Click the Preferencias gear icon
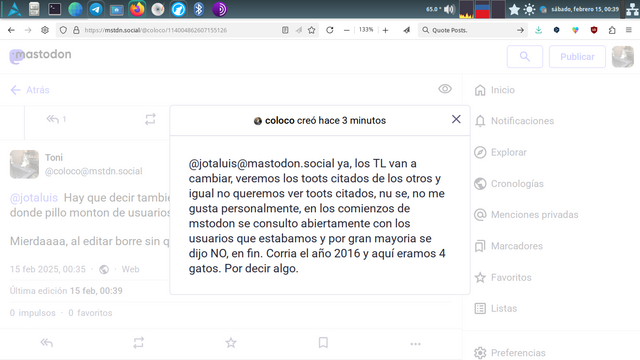Screen dimensions: 640x360 pyautogui.click(x=480, y=353)
